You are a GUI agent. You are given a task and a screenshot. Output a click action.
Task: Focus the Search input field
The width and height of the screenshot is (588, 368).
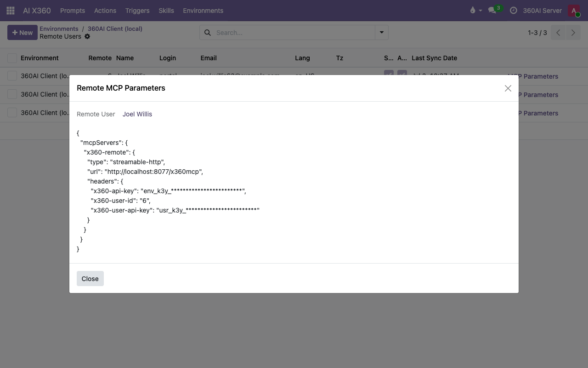point(294,33)
